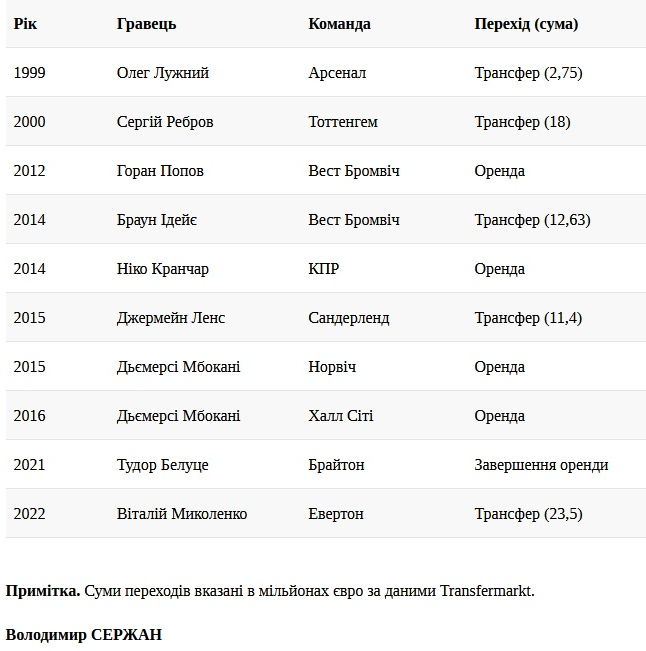Click the Браун Ідейє row name

tap(157, 220)
